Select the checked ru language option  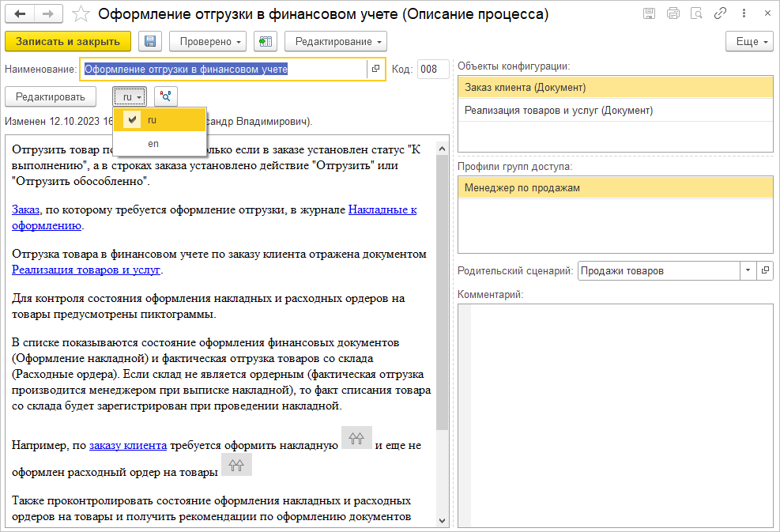[152, 120]
